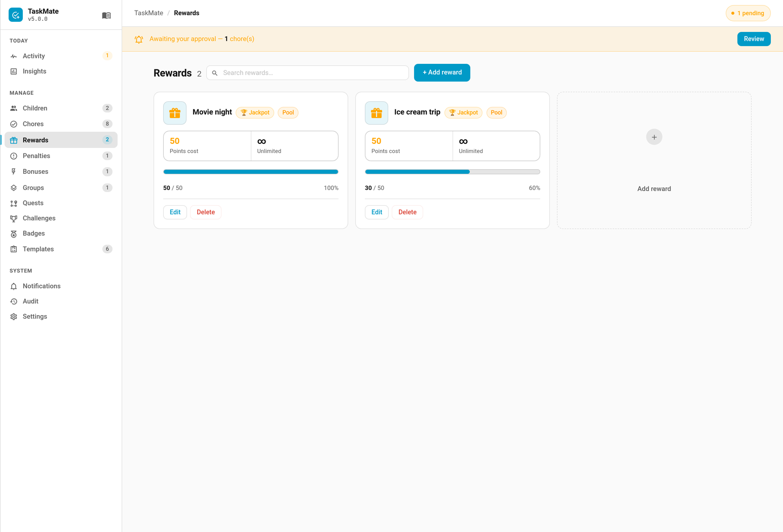Edit the Movie night reward
The height and width of the screenshot is (532, 783).
(x=175, y=212)
